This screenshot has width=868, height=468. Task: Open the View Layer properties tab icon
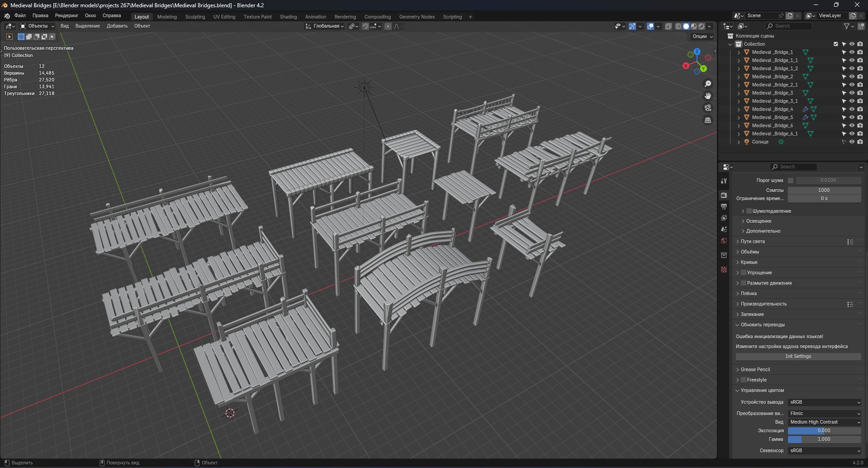tap(724, 218)
